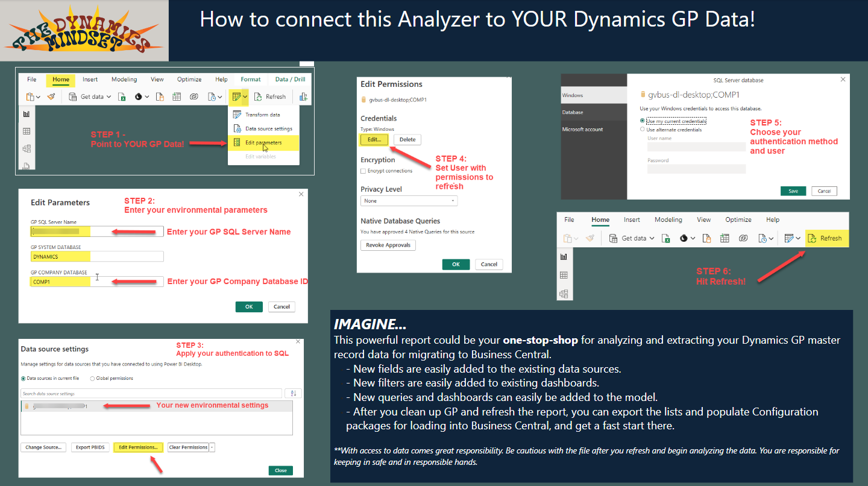
Task: Open Model view in Step 1 sidebar
Action: [x=27, y=148]
